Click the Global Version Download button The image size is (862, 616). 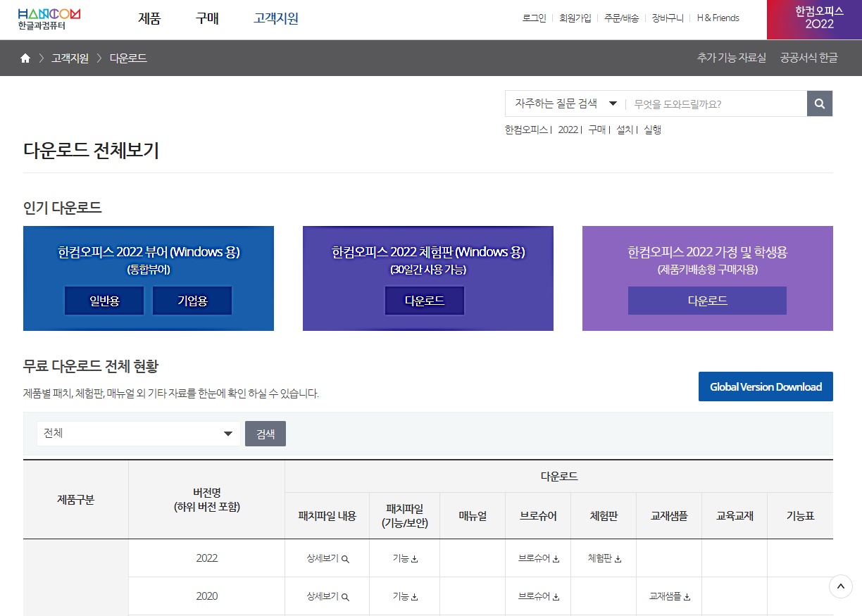(766, 386)
